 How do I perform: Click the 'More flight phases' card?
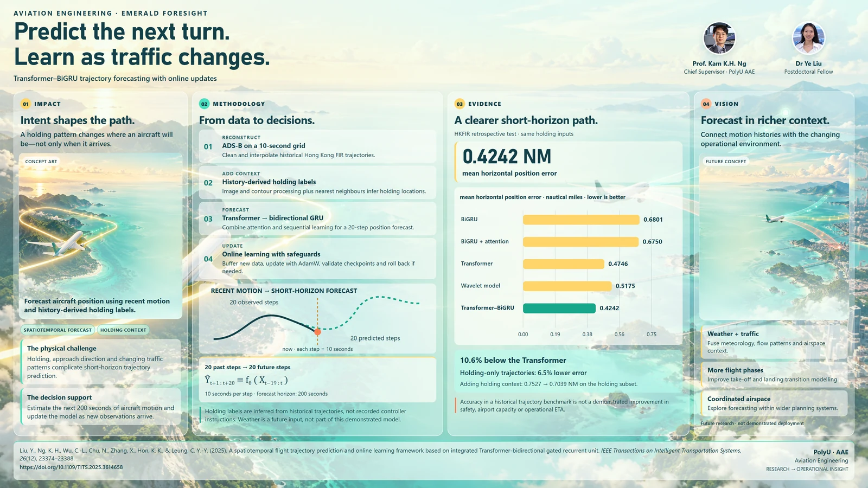pos(773,375)
